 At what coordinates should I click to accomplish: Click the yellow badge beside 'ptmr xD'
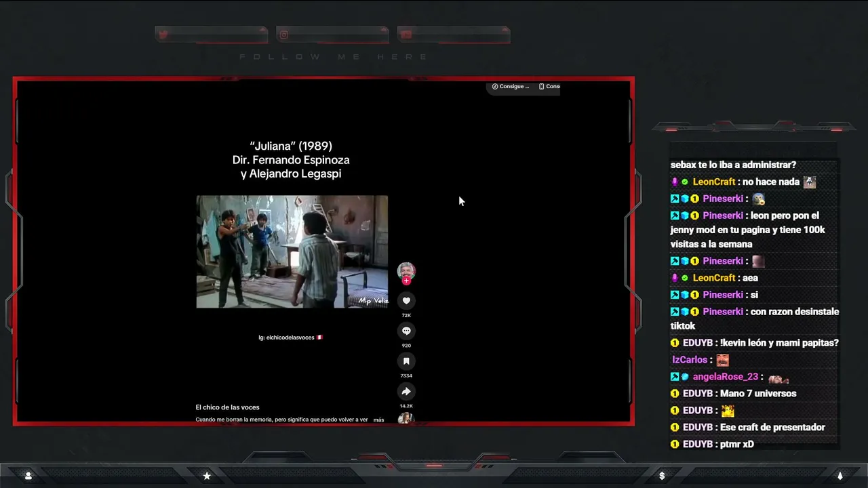click(675, 445)
